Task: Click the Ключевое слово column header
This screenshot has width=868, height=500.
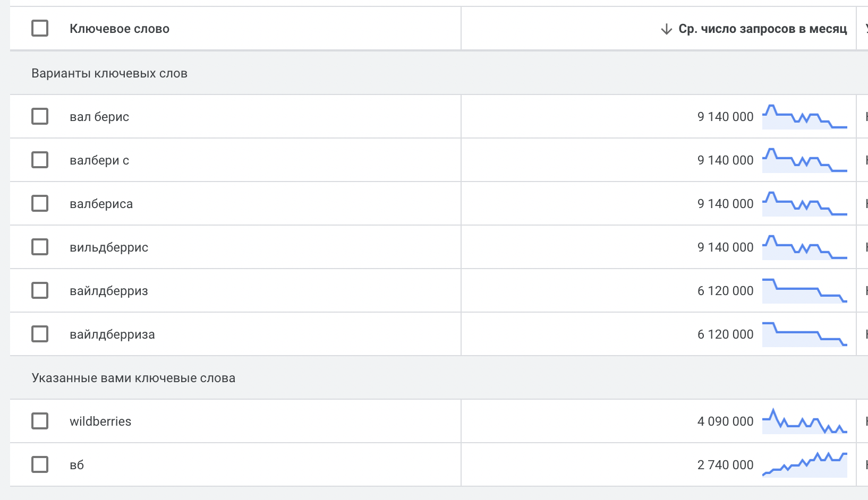Action: (x=120, y=29)
